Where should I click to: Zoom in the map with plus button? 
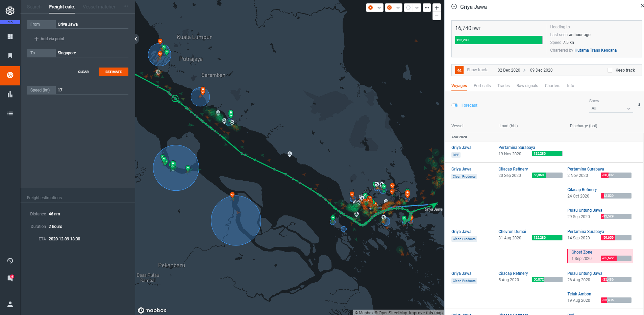click(437, 7)
